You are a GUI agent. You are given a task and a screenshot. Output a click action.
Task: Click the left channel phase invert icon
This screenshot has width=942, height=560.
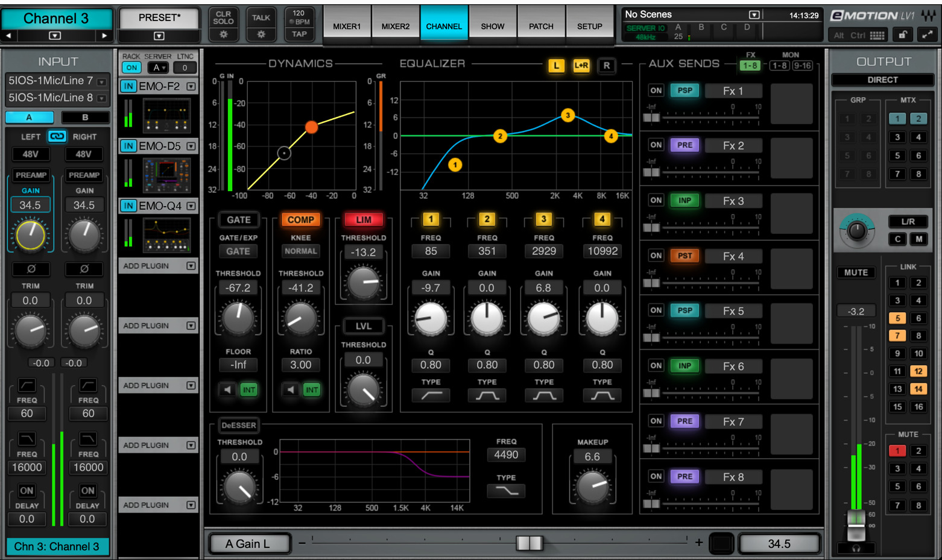[31, 268]
